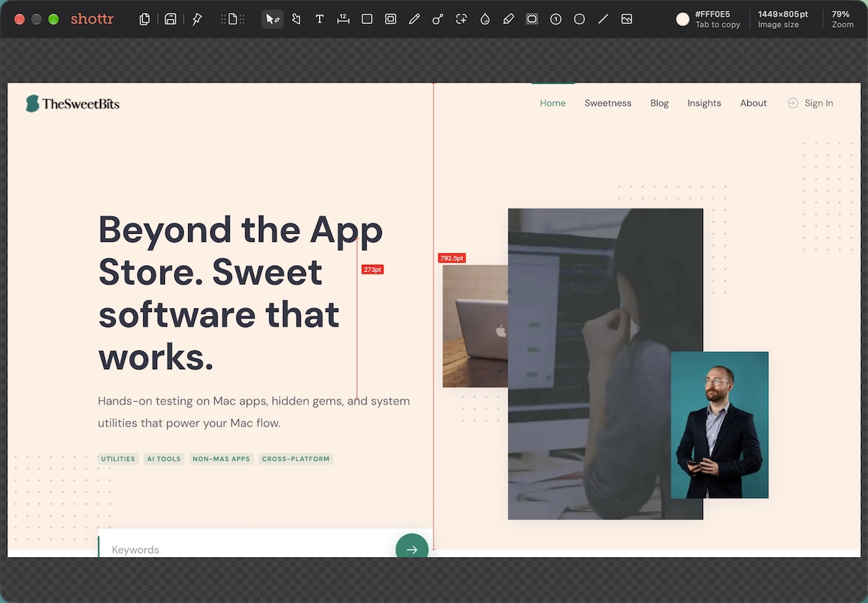
Task: Copy the screenshot to clipboard
Action: (145, 20)
